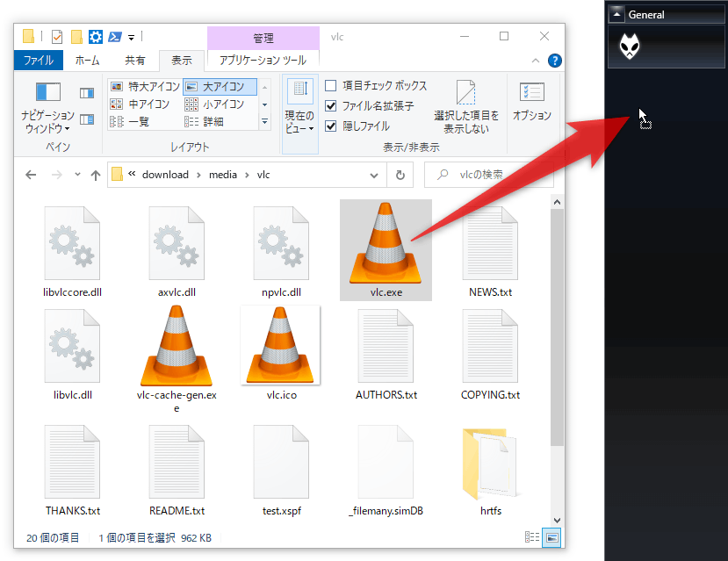Go up one folder level
The width and height of the screenshot is (728, 561).
click(96, 175)
